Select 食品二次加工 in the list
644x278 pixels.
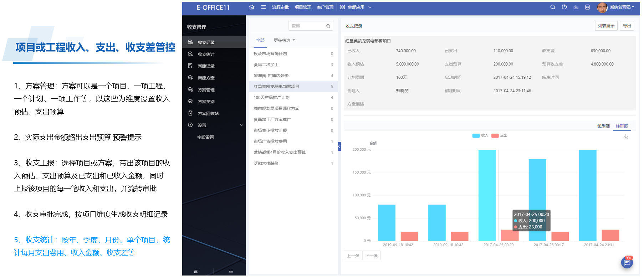pos(293,65)
